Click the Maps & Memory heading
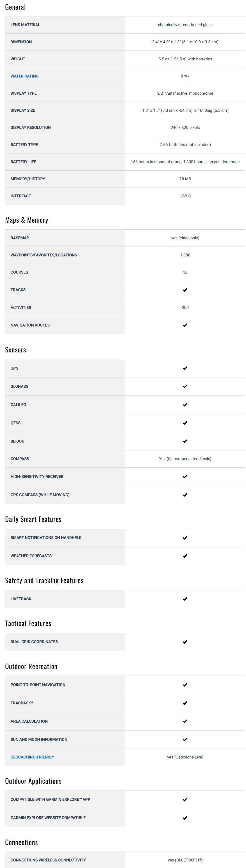Screen dimensions: 246x868 27,220
